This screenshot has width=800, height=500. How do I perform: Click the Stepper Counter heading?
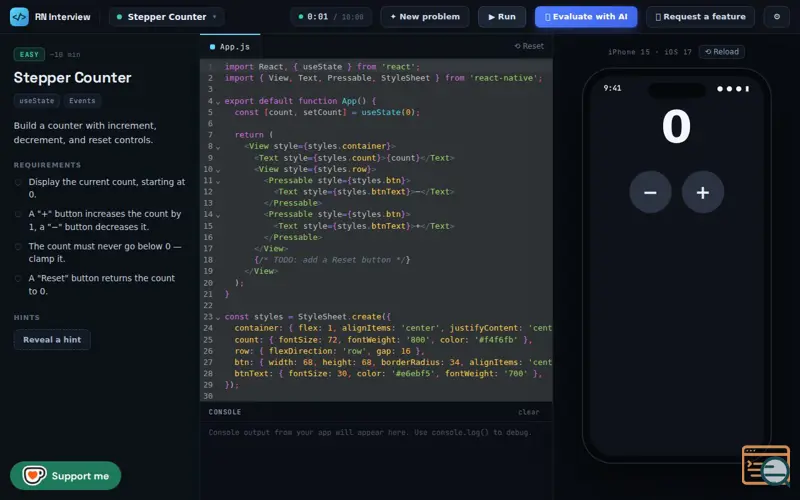click(72, 78)
